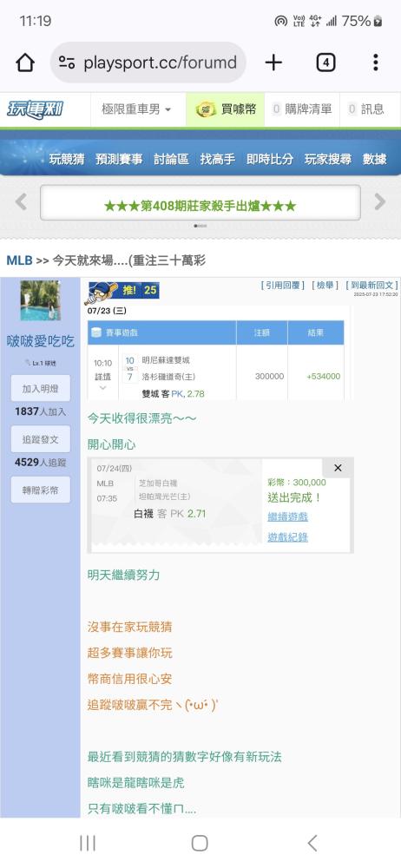Screen dimensions: 401x868
Task: Open the browser three-dot menu
Action: click(x=376, y=62)
